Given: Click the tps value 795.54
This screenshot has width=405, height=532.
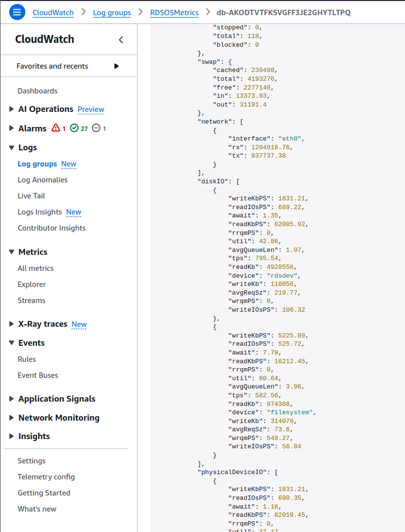Looking at the screenshot, I should pyautogui.click(x=267, y=259).
